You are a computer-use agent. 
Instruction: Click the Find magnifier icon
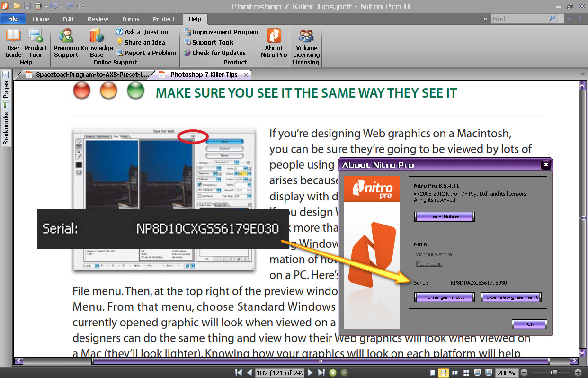pyautogui.click(x=552, y=19)
